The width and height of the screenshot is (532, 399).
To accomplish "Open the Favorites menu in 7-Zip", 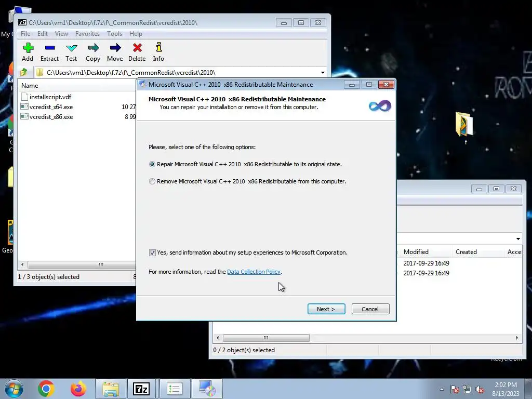I will pos(87,34).
